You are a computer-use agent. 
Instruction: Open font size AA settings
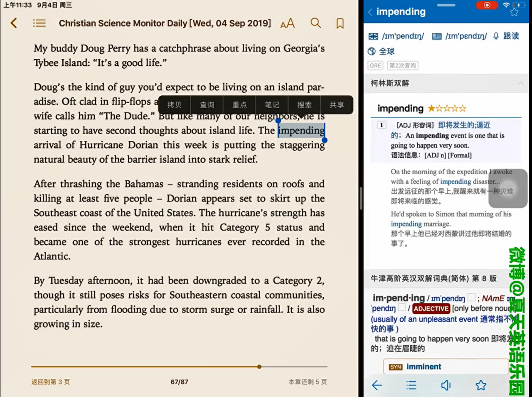[x=287, y=23]
